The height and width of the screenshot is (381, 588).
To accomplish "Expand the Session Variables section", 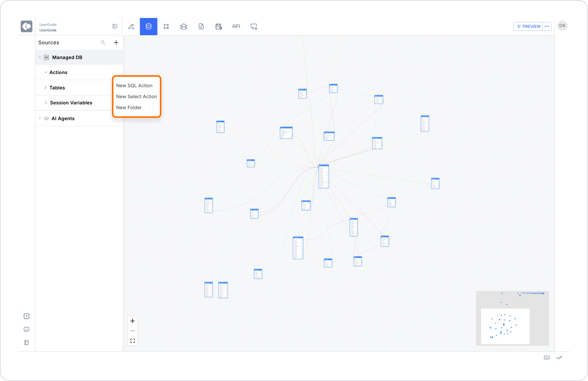I will point(46,103).
